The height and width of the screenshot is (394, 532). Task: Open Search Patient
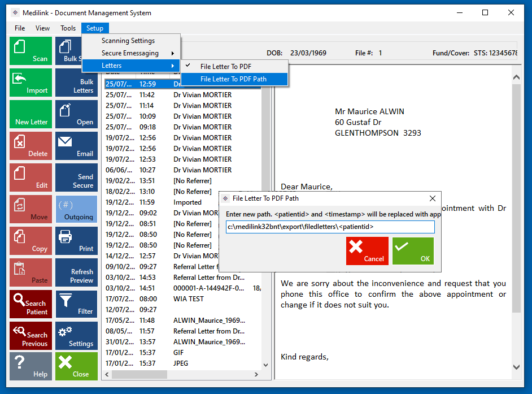[30, 304]
